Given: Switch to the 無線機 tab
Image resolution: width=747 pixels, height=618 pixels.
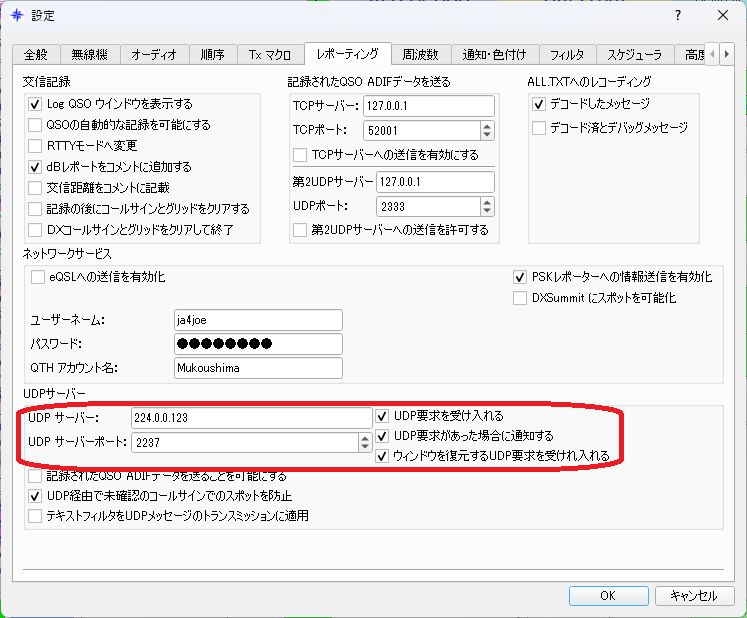Looking at the screenshot, I should coord(90,55).
